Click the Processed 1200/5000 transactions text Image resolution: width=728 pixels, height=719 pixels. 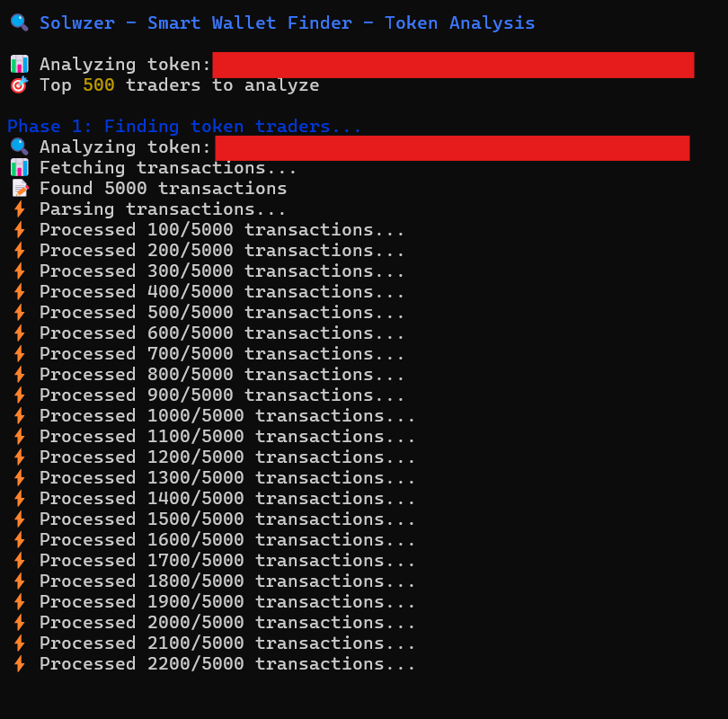tap(227, 457)
